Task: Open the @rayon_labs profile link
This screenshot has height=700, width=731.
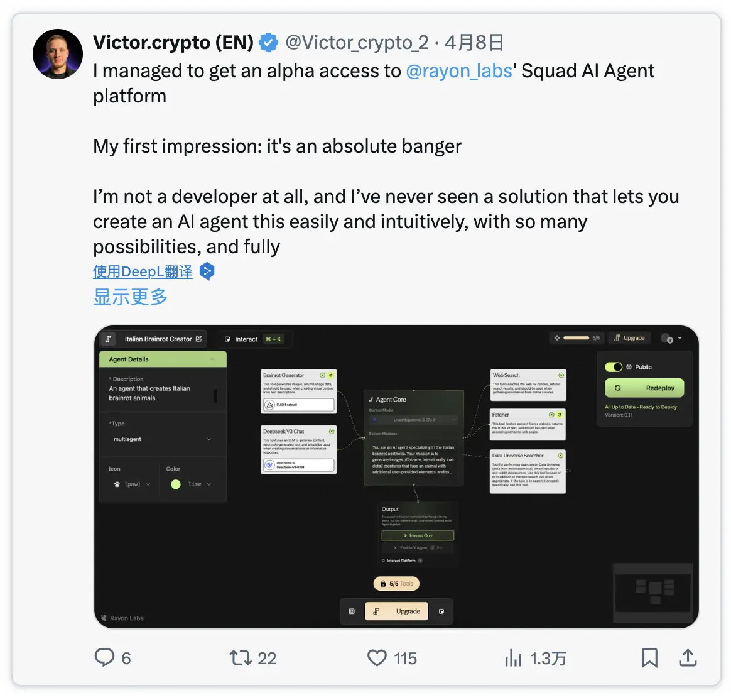Action: (x=459, y=70)
